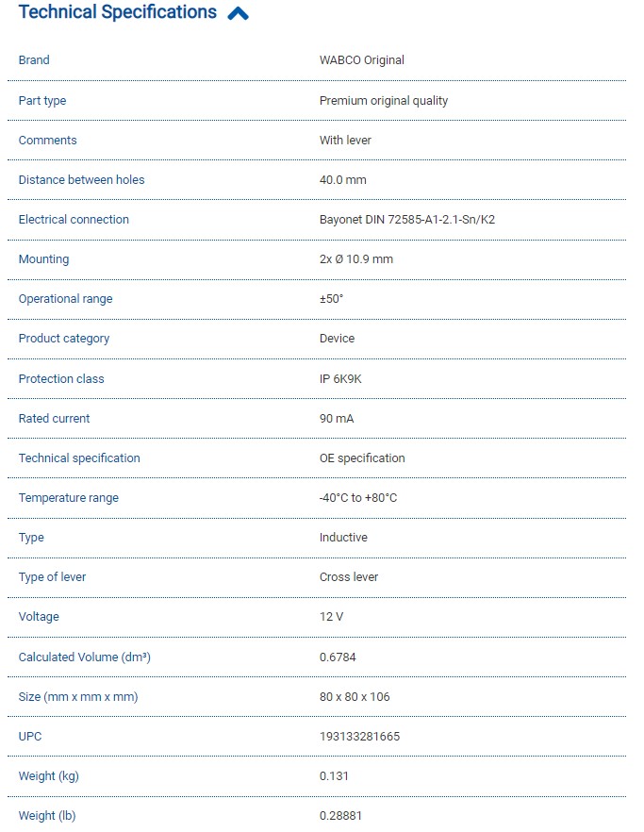The image size is (644, 832).
Task: Select the Premium original quality value
Action: [x=383, y=101]
